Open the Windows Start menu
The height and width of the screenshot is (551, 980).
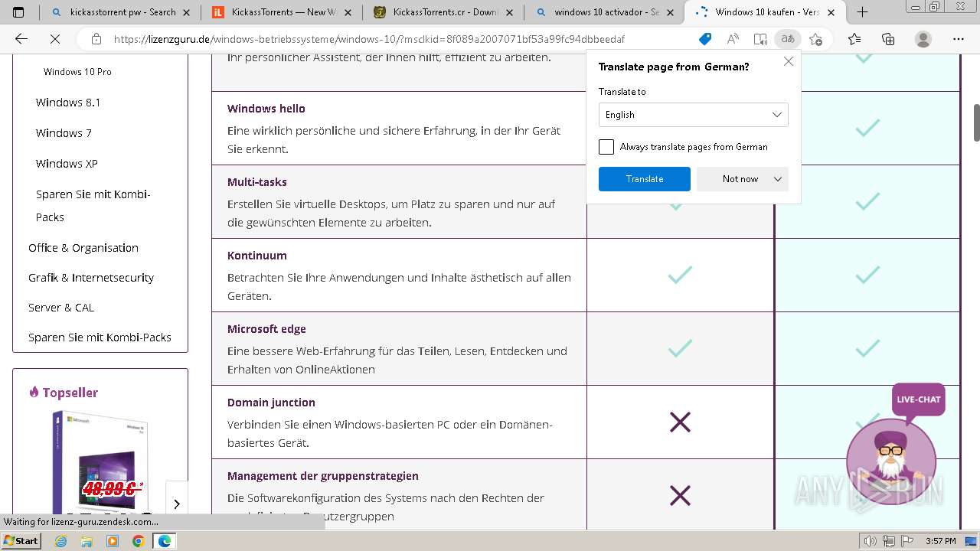(21, 541)
